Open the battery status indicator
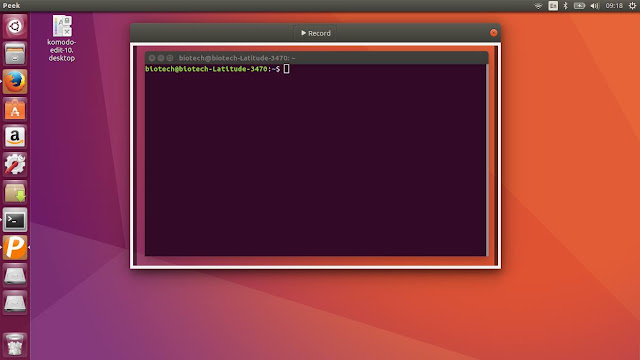The width and height of the screenshot is (640, 360). pos(579,6)
